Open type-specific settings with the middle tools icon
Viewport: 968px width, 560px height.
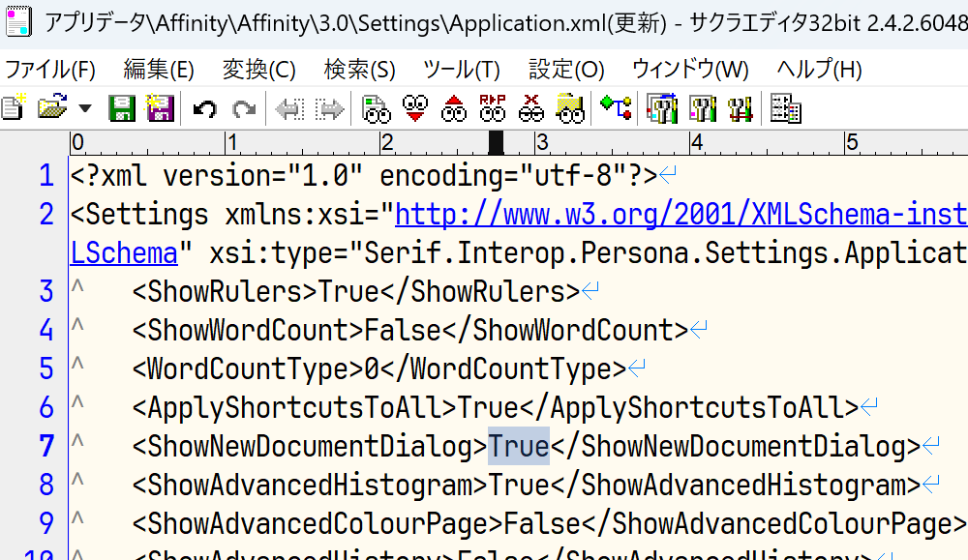click(702, 108)
